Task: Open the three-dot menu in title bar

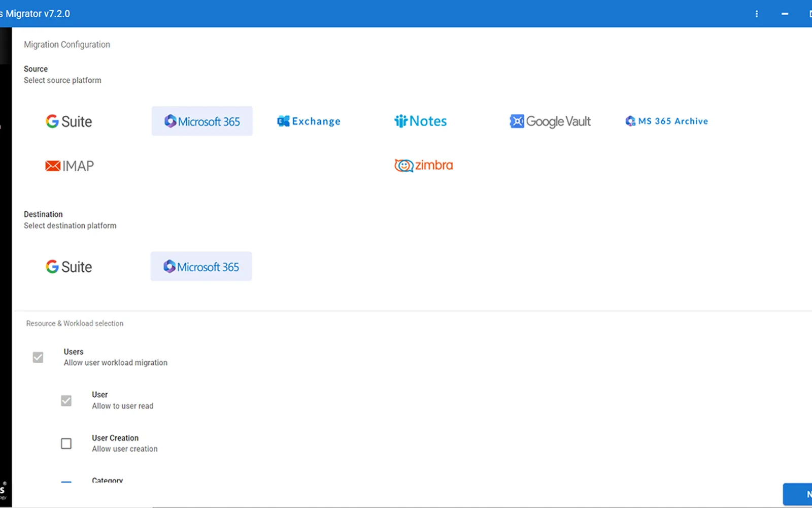Action: (757, 14)
